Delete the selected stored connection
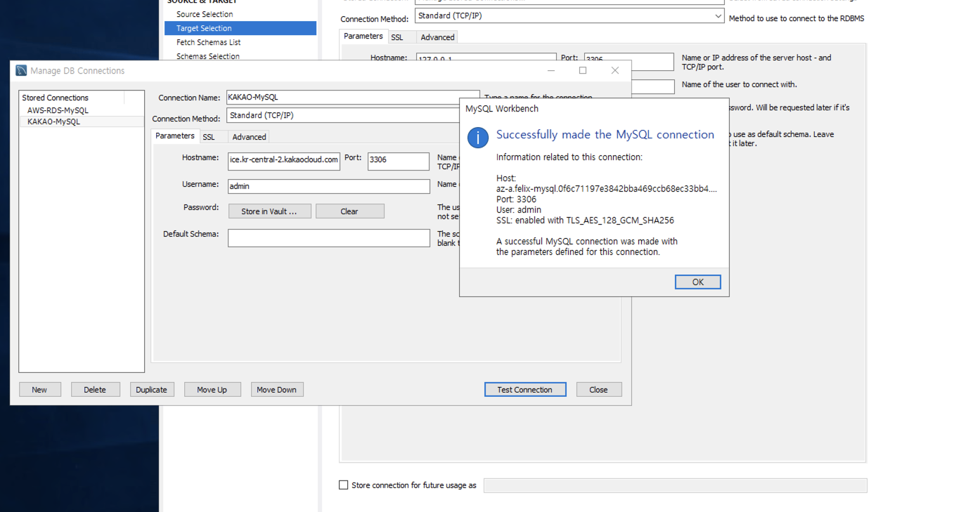The image size is (980, 512). coord(96,390)
